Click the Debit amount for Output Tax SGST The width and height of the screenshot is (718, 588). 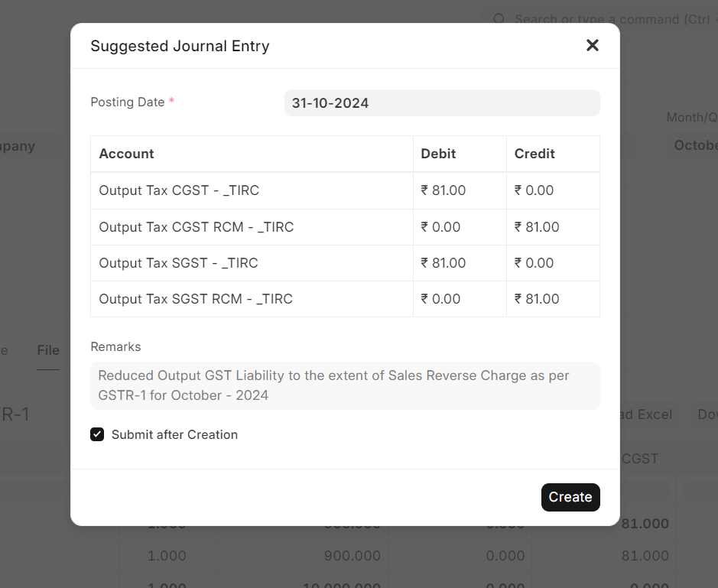coord(443,263)
